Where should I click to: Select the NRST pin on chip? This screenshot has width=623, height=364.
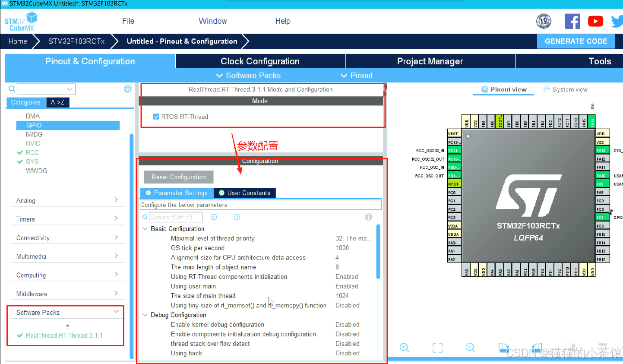click(454, 184)
